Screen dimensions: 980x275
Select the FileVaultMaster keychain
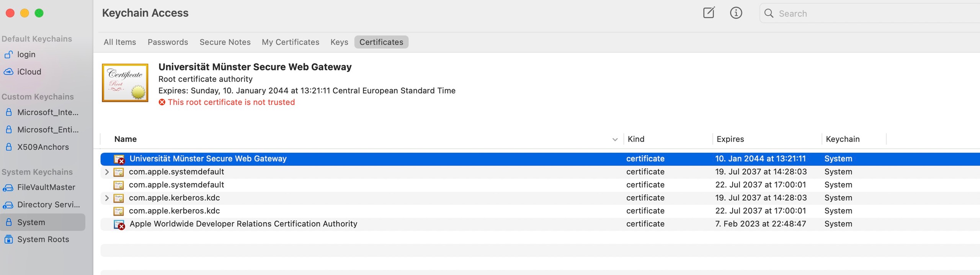pos(46,187)
